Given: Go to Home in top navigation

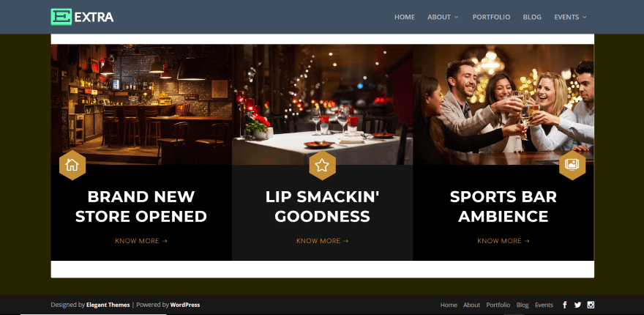Looking at the screenshot, I should pyautogui.click(x=405, y=17).
